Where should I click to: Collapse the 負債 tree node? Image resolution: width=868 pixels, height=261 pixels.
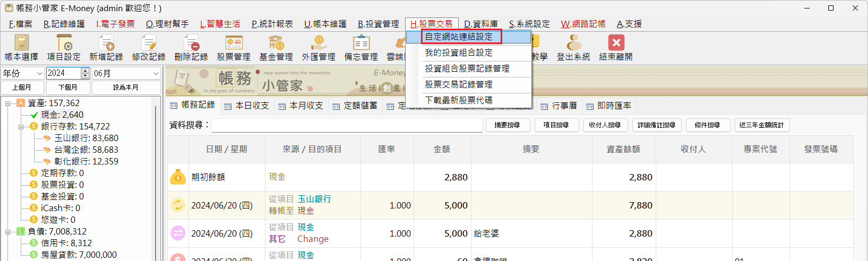[8, 232]
